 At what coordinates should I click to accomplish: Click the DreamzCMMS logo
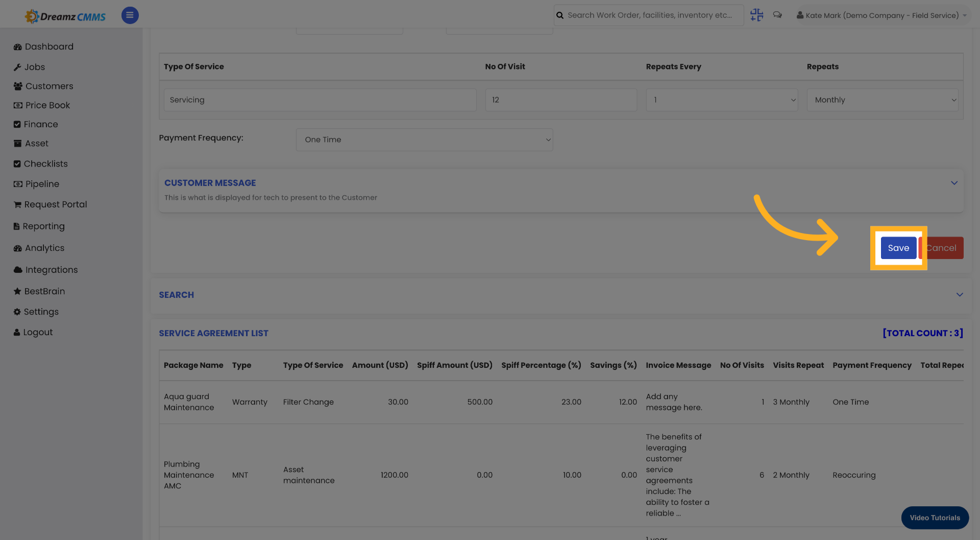[x=65, y=16]
